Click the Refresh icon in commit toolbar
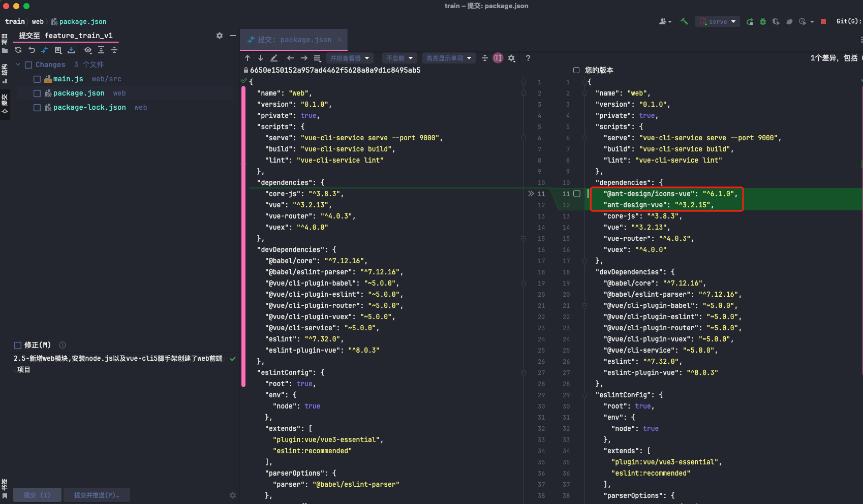 coord(18,50)
